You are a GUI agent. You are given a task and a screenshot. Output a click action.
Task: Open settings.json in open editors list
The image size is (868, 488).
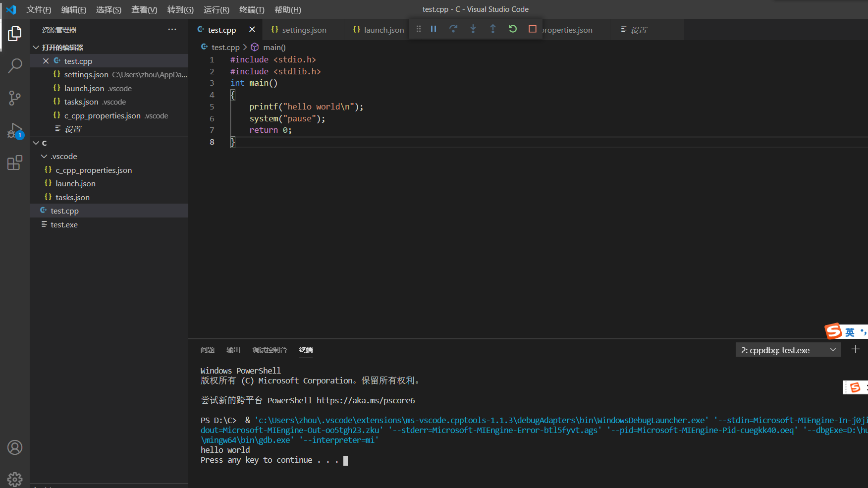109,75
